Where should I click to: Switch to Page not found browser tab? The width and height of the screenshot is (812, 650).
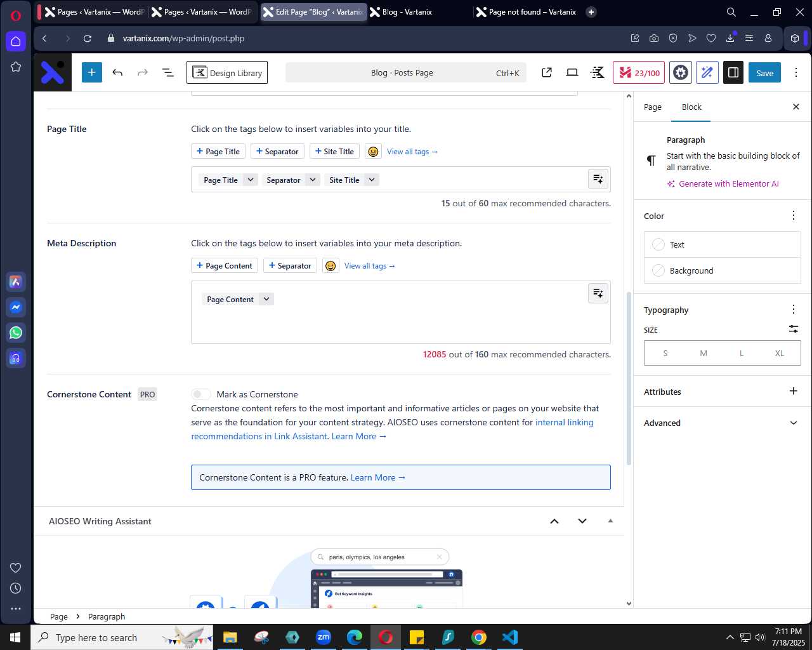pos(527,11)
